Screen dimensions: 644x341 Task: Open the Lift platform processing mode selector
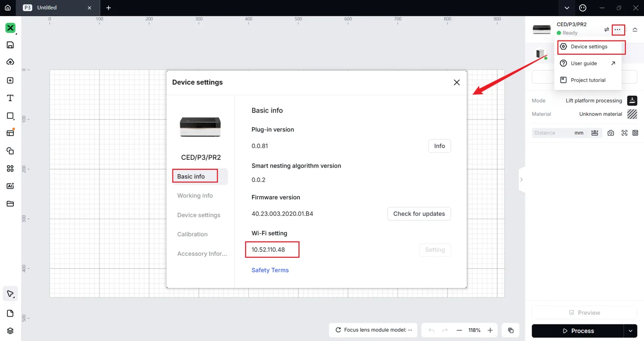[x=594, y=100]
